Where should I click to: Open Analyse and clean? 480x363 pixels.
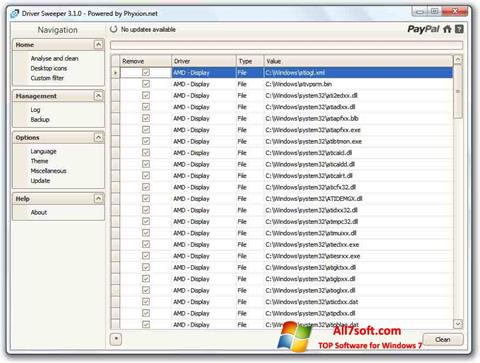pos(55,58)
